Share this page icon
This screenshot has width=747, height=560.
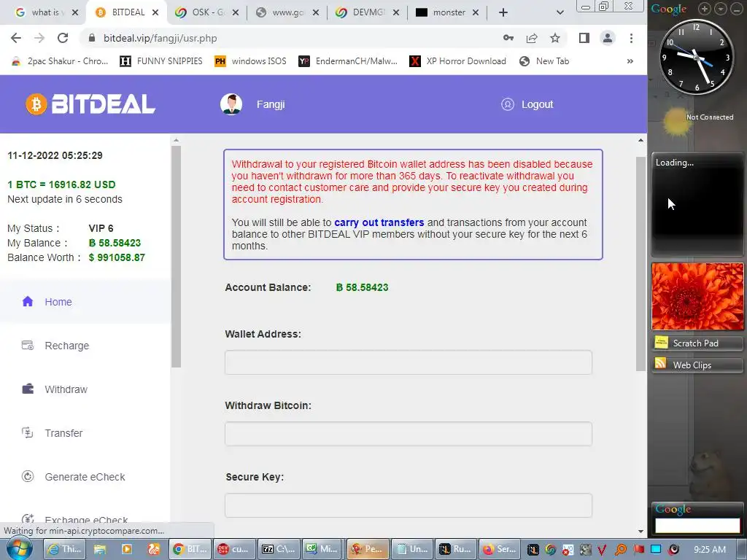532,38
